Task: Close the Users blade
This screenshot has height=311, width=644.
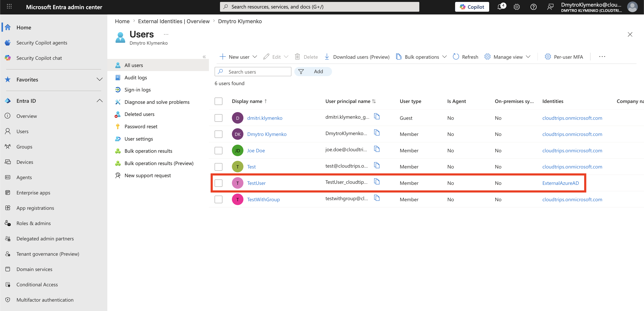Action: 630,34
